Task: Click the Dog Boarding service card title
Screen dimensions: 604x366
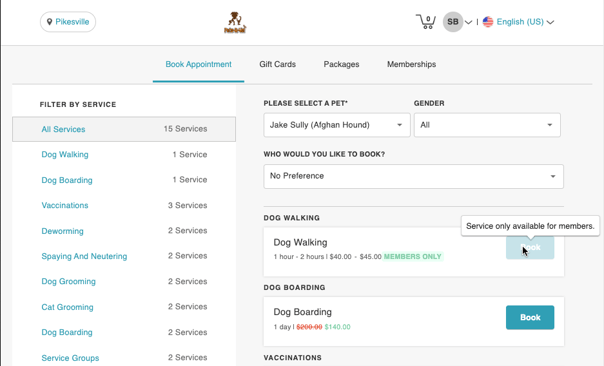Action: pos(302,312)
